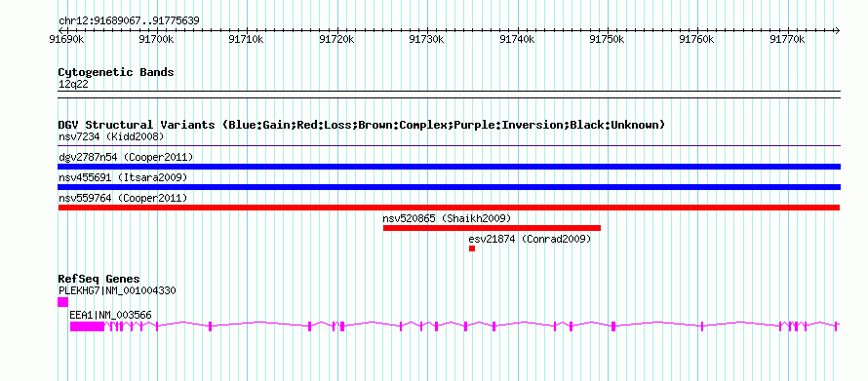Click the 91740k ruler position
This screenshot has height=381, width=868.
coord(518,39)
